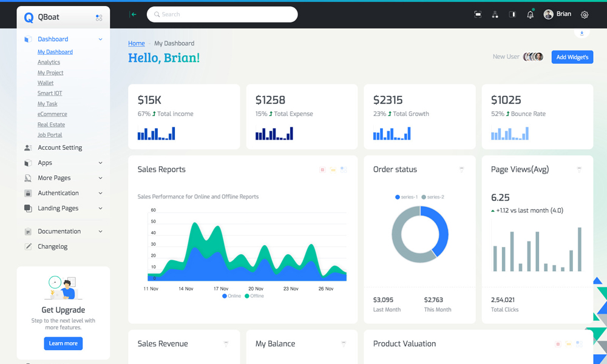The height and width of the screenshot is (364, 607).
Task: Click the fullscreen icon in header
Action: 478,15
